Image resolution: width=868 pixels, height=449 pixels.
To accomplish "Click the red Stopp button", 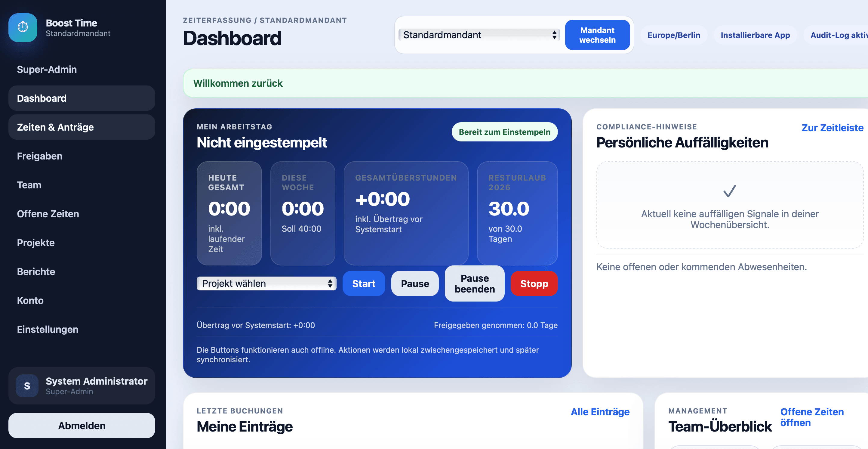I will coord(534,283).
